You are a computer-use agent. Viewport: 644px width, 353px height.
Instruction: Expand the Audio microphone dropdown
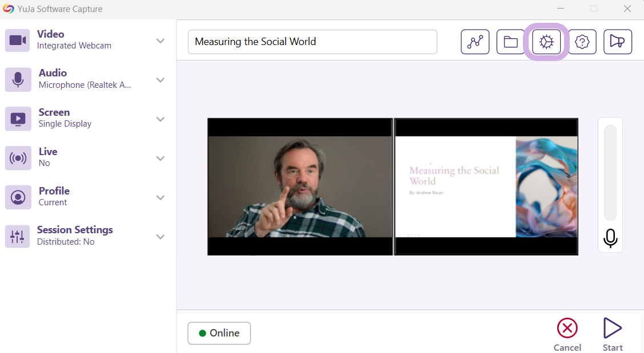[160, 80]
